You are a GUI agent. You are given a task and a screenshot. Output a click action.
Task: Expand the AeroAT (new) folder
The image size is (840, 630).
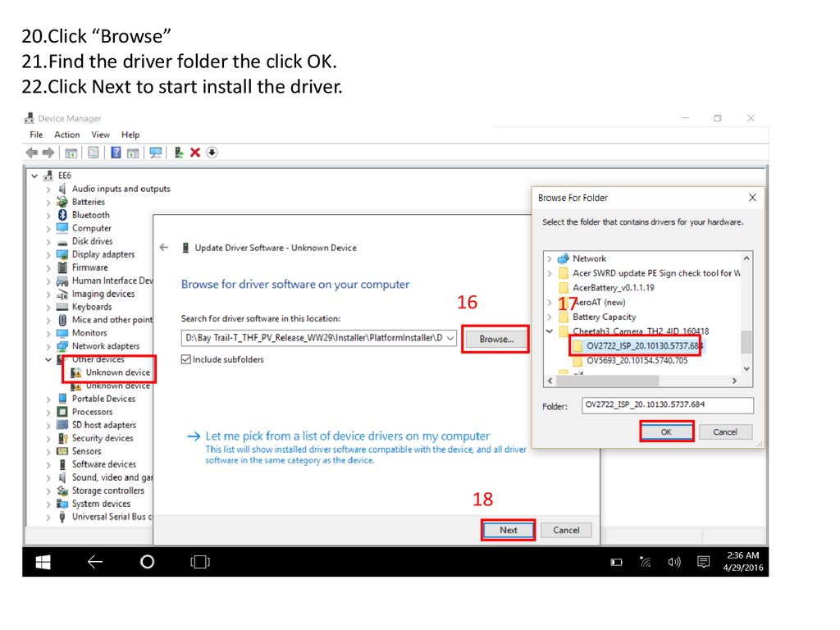[549, 303]
